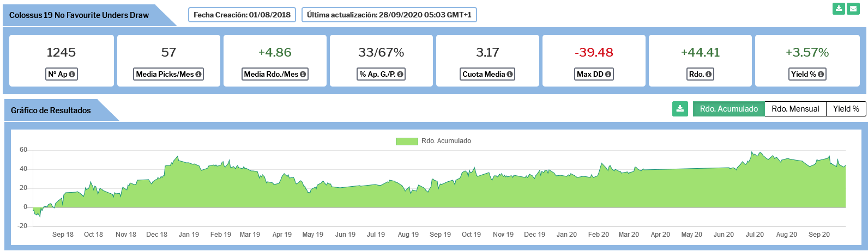Click info icon next to Max DD

point(608,74)
